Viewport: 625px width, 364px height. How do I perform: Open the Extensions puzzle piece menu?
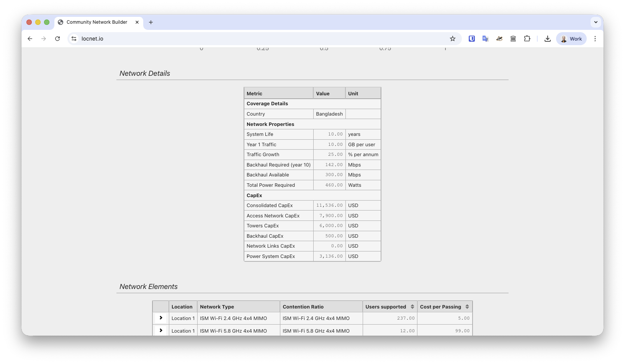tap(527, 39)
